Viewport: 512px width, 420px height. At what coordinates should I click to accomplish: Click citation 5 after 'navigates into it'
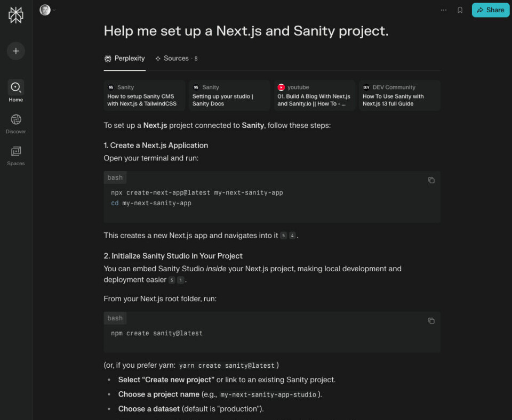pos(283,236)
